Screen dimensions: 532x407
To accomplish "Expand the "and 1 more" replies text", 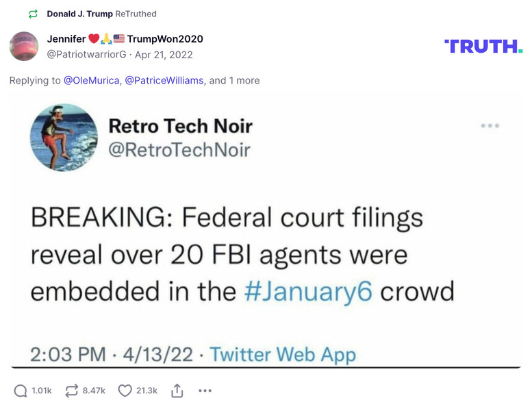I will 234,80.
